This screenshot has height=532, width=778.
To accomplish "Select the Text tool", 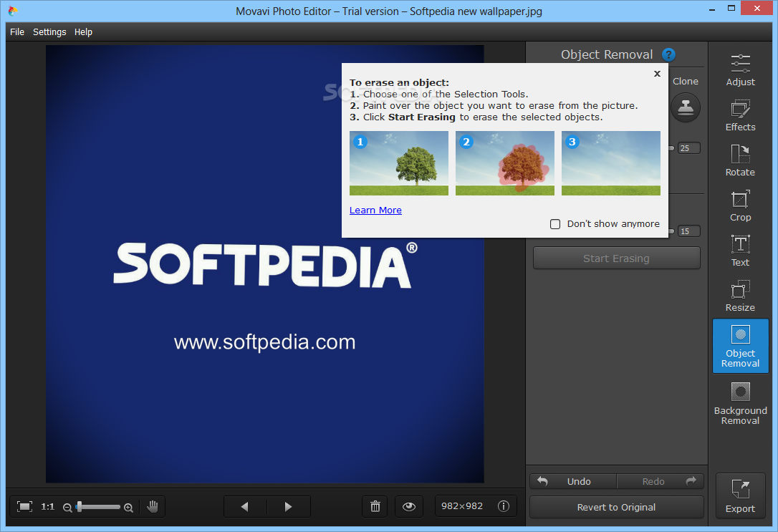I will [740, 251].
